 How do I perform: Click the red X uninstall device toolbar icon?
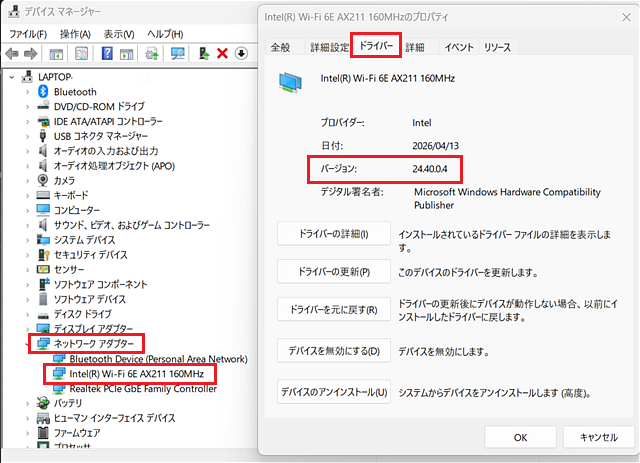click(x=222, y=53)
